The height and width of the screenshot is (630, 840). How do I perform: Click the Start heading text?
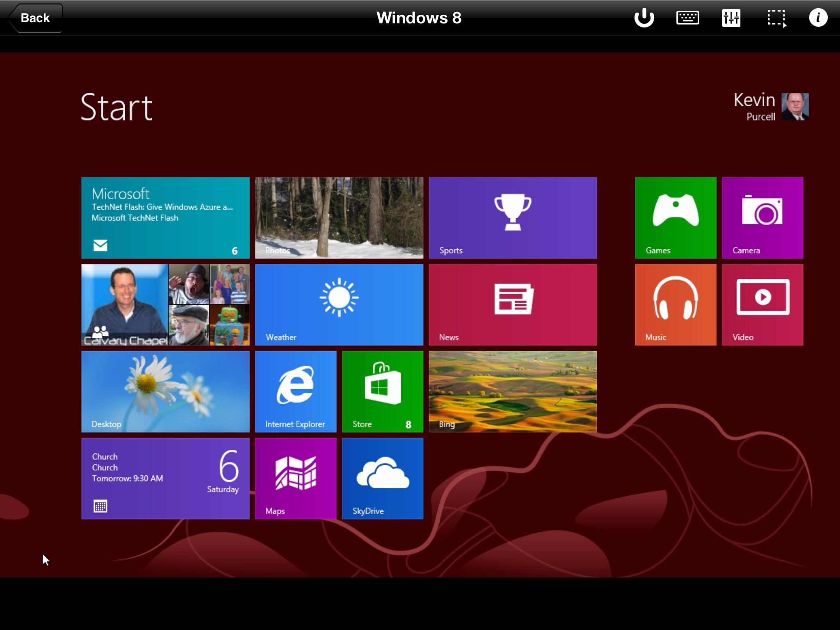116,107
